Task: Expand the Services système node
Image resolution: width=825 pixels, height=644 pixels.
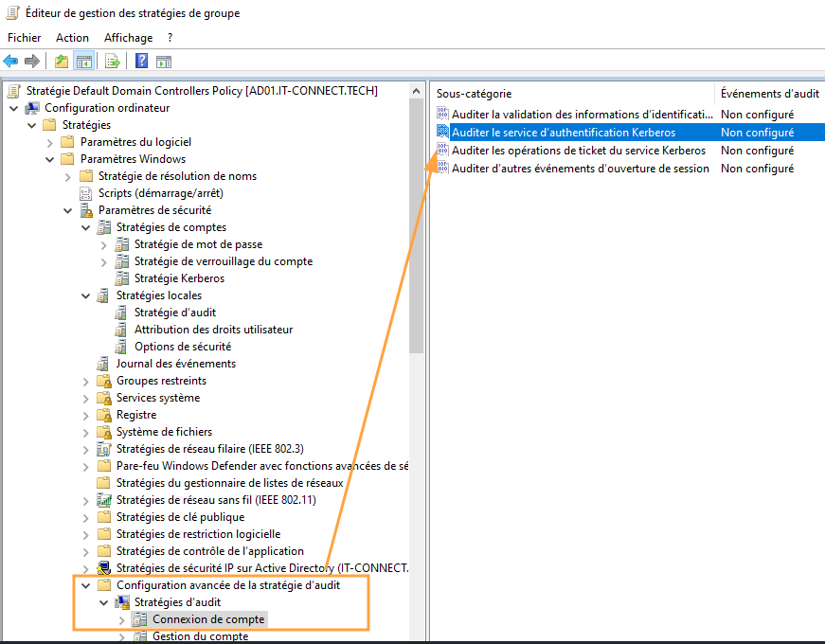Action: pos(86,399)
